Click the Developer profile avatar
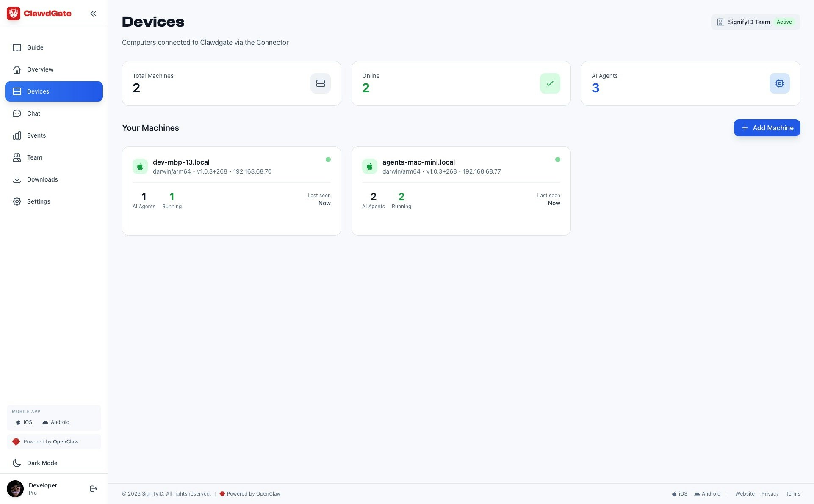814x504 pixels. (15, 489)
